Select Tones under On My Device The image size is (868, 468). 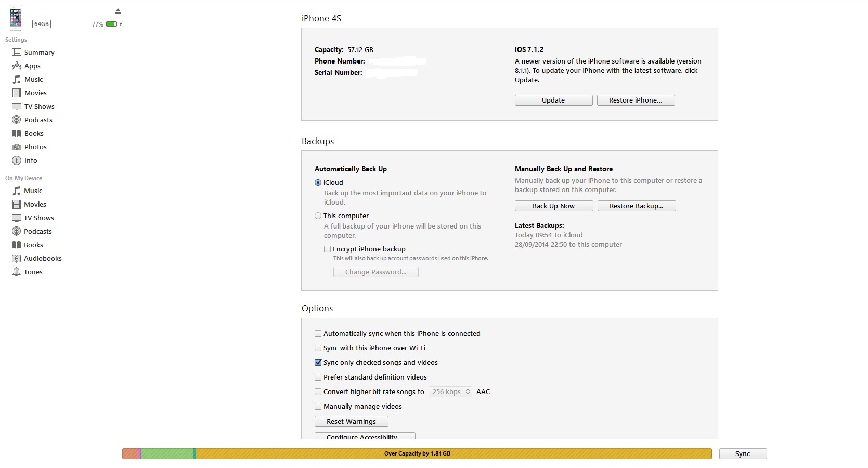[x=33, y=272]
